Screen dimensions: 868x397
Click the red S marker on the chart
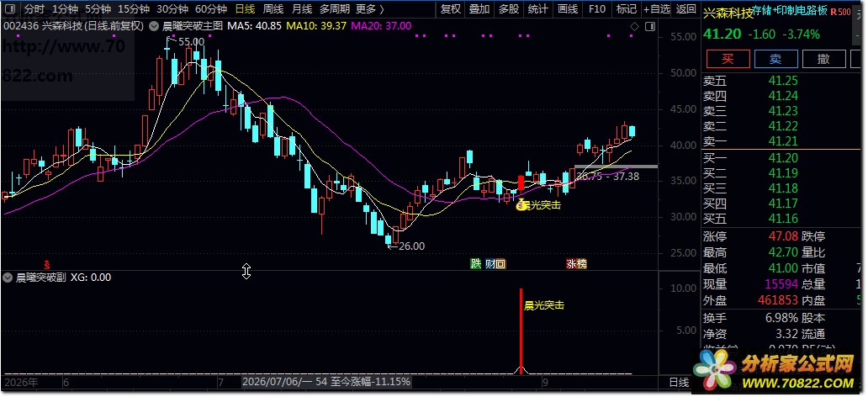click(48, 263)
